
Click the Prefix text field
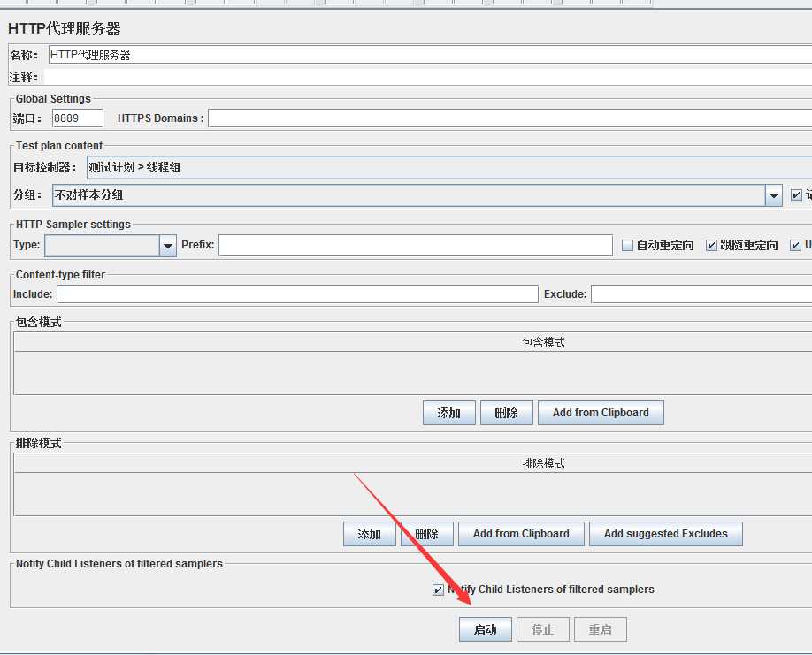coord(416,245)
